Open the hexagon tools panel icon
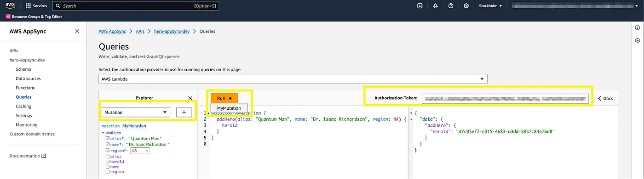The width and height of the screenshot is (644, 179). click(638, 40)
